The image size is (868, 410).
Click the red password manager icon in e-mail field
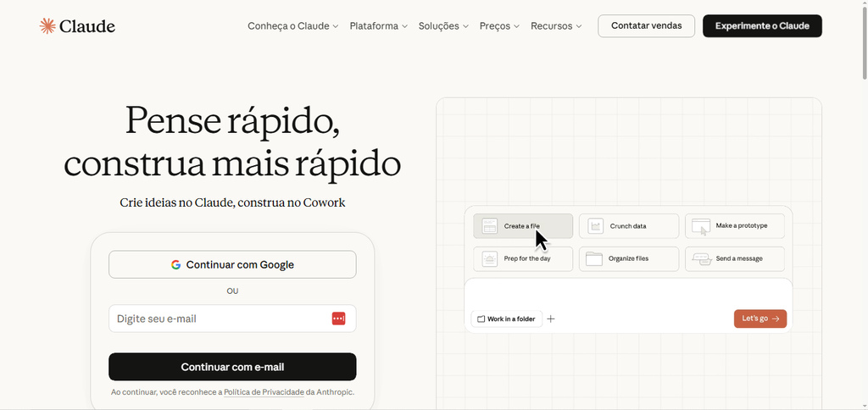point(338,319)
